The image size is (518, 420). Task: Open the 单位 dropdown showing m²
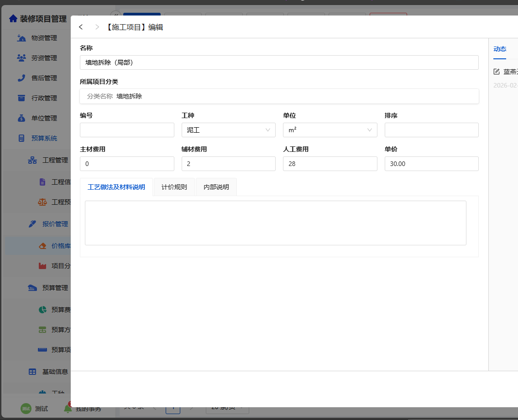pos(330,130)
